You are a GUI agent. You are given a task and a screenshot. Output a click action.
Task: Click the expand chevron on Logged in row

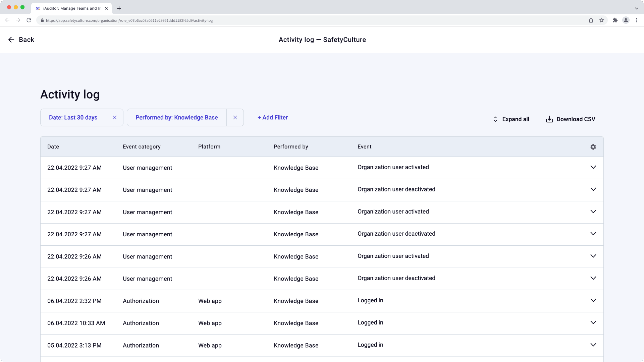tap(594, 301)
